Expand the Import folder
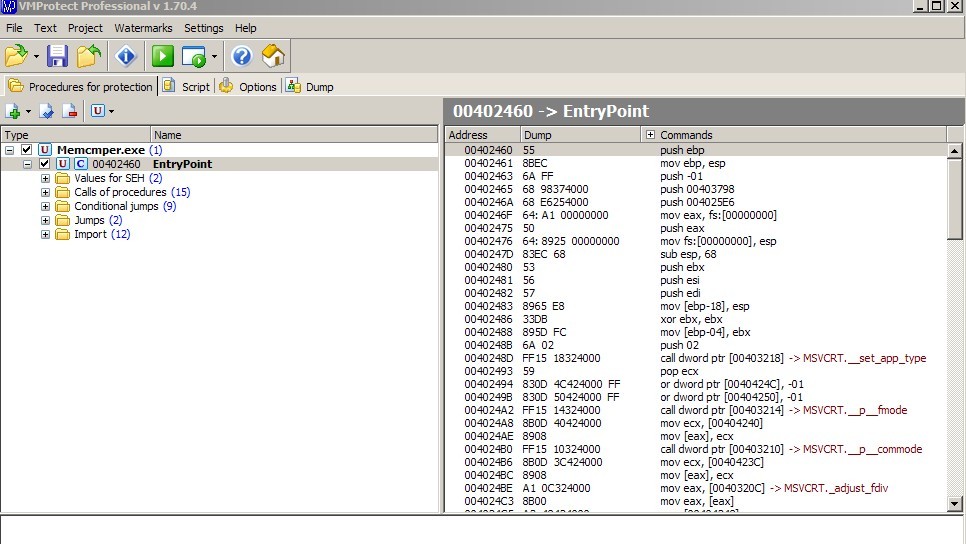Screen dimensions: 966x544 pos(45,234)
